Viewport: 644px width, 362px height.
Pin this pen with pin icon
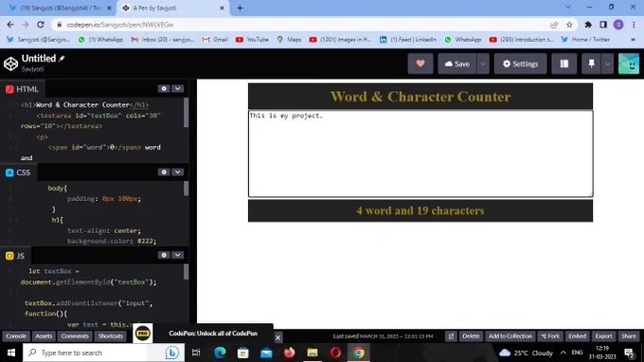pyautogui.click(x=591, y=63)
